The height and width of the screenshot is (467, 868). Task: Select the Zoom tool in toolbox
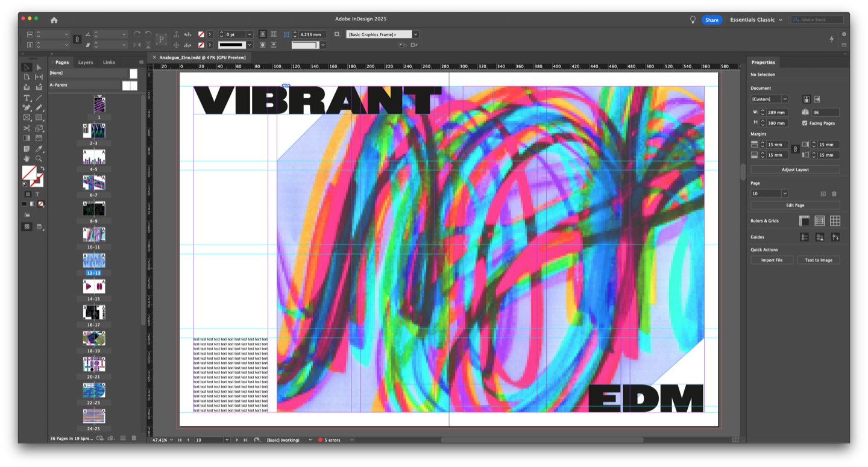pos(39,159)
